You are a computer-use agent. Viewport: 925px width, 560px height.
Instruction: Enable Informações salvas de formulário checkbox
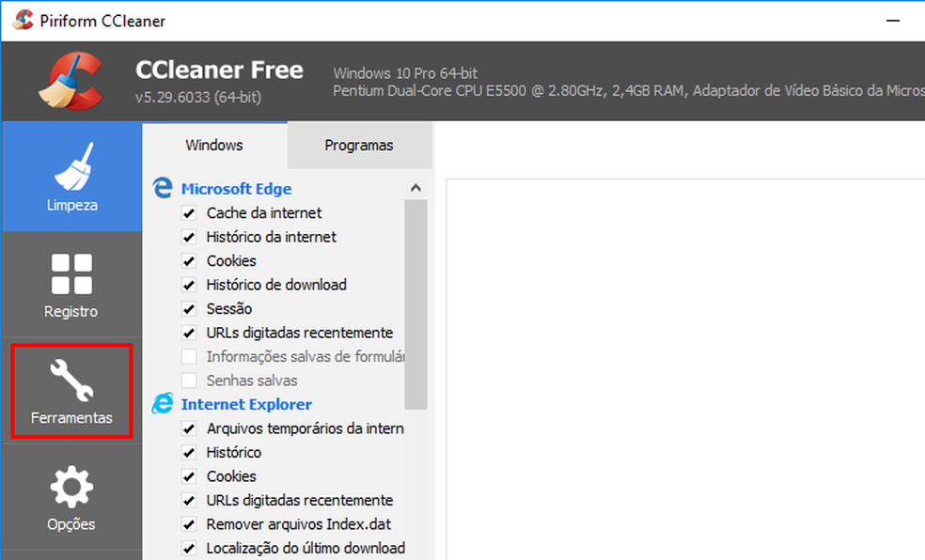(x=189, y=357)
